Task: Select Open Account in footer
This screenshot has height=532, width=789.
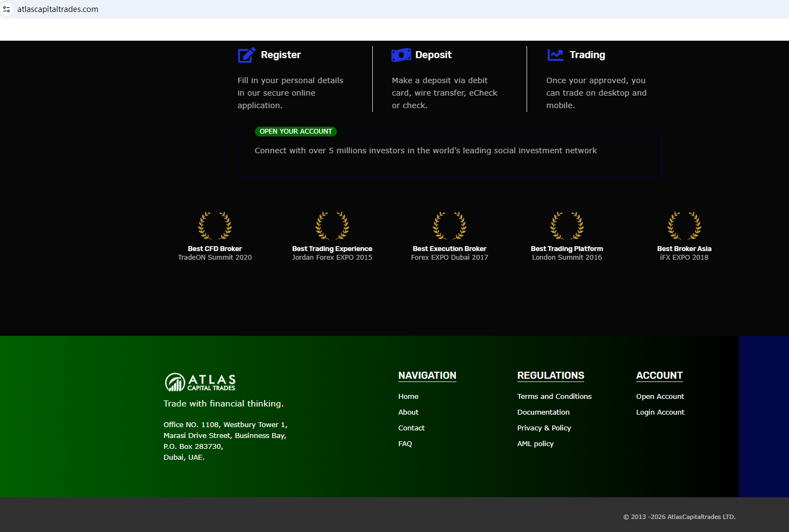Action: [660, 397]
